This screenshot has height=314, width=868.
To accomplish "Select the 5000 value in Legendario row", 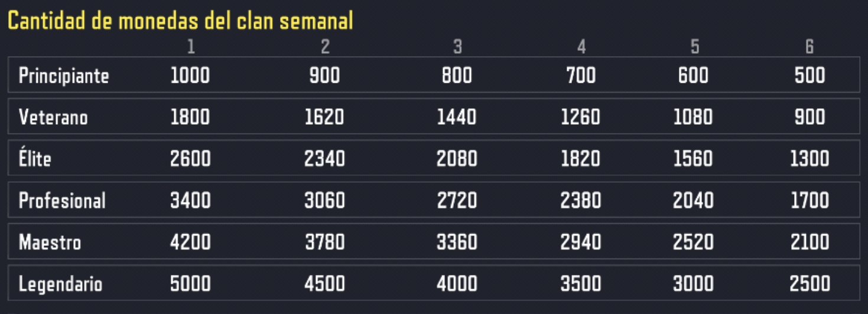I will click(190, 284).
